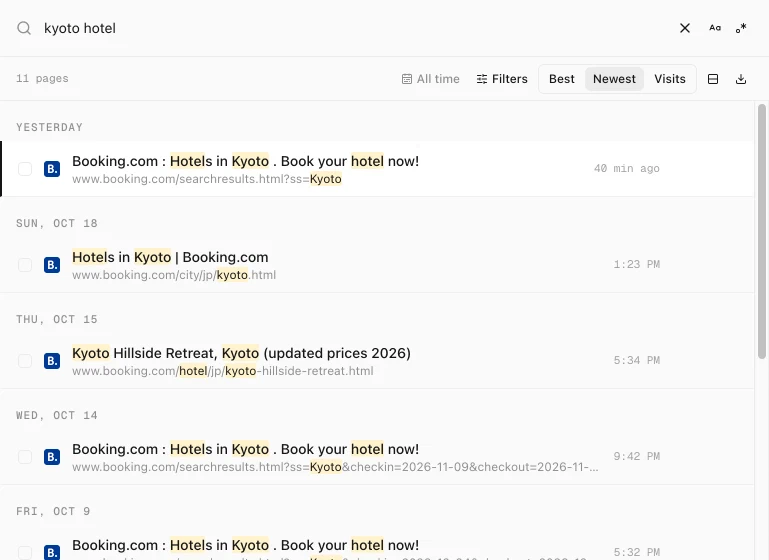769x560 pixels.
Task: Clear the search query with X
Action: pyautogui.click(x=685, y=28)
